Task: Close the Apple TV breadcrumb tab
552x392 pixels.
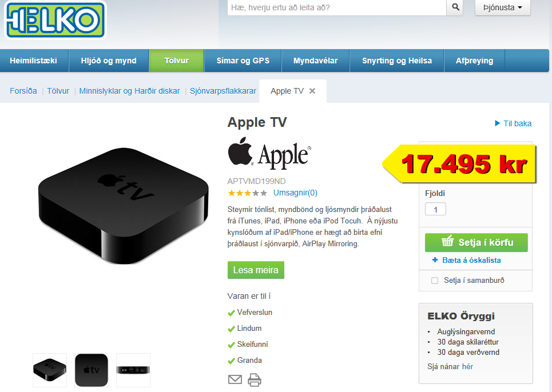Action: 312,91
